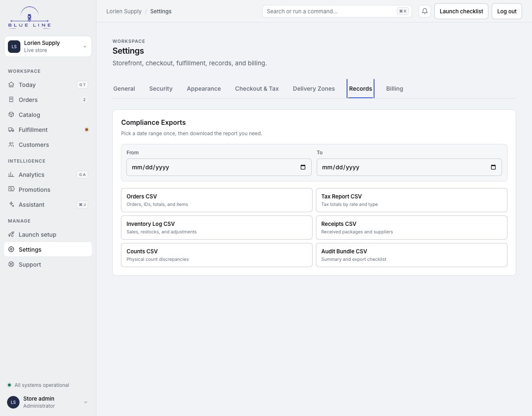
Task: Click the Customers people icon
Action: coord(11,144)
